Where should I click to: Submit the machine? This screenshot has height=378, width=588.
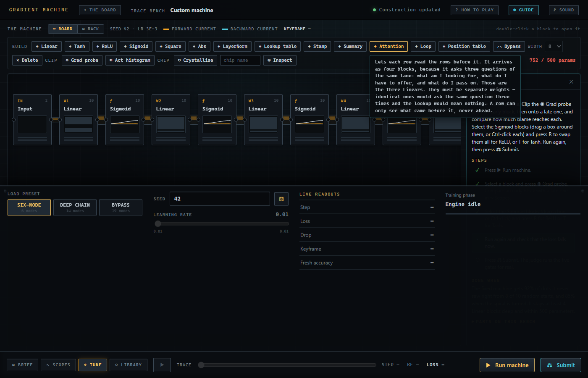point(561,365)
